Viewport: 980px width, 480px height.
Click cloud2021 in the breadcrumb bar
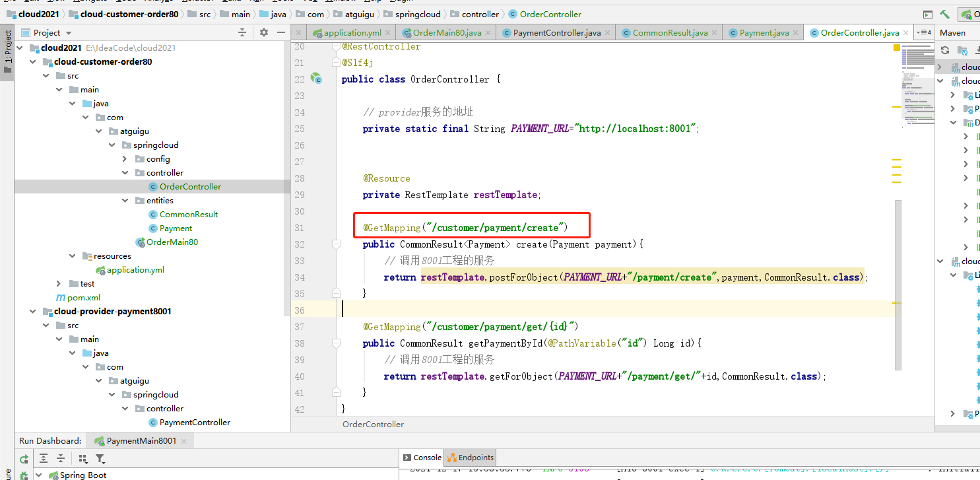coord(34,14)
